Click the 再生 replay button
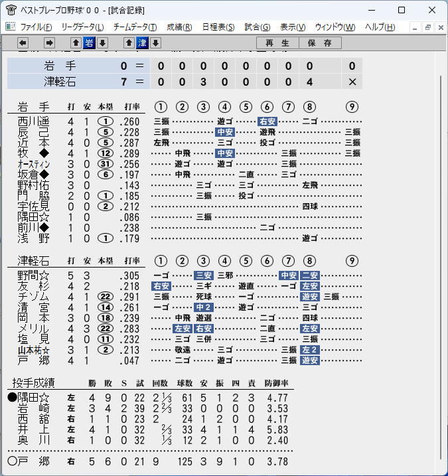This screenshot has width=448, height=476. (277, 42)
